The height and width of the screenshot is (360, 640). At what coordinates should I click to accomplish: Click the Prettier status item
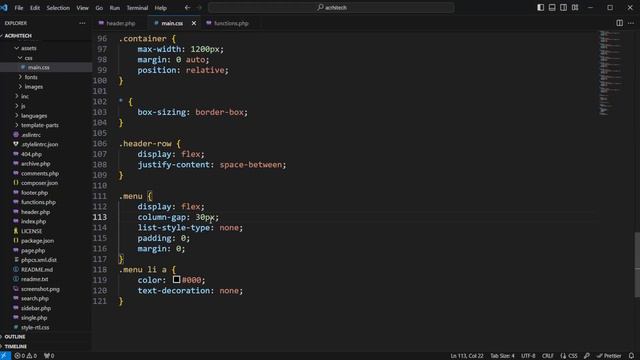609,356
